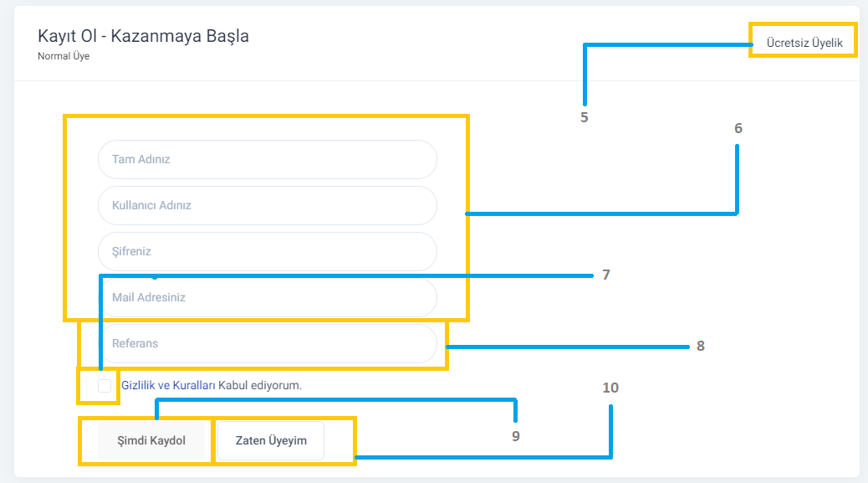
Task: Click annotation number 5
Action: click(584, 117)
